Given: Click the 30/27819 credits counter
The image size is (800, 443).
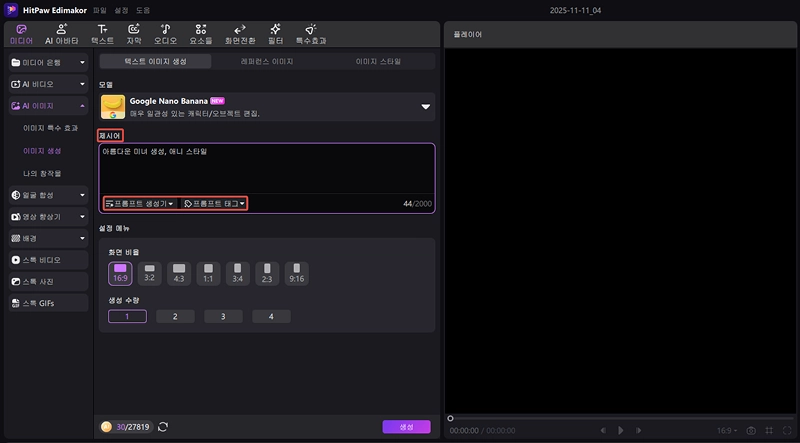Looking at the screenshot, I should [x=133, y=427].
